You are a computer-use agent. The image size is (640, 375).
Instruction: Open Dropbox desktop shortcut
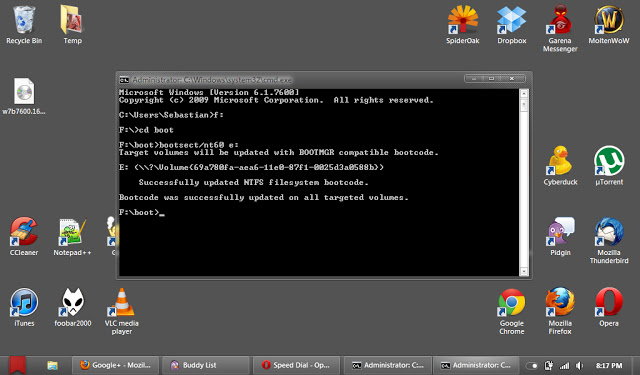(x=511, y=24)
